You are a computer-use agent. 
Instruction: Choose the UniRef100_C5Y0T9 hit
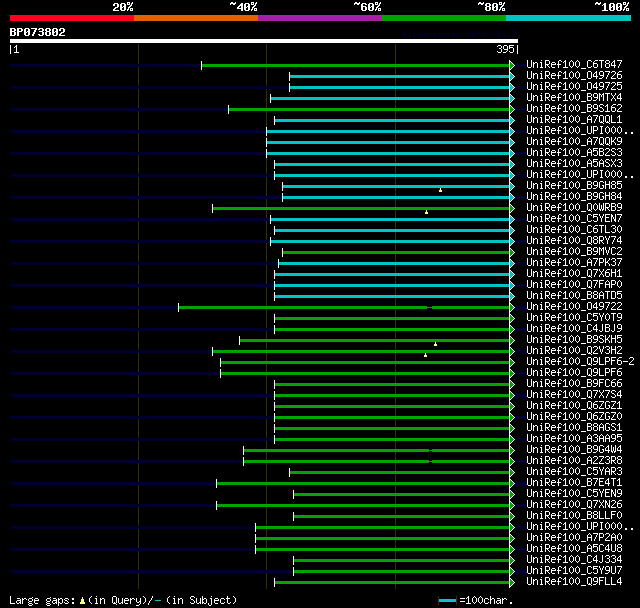574,318
